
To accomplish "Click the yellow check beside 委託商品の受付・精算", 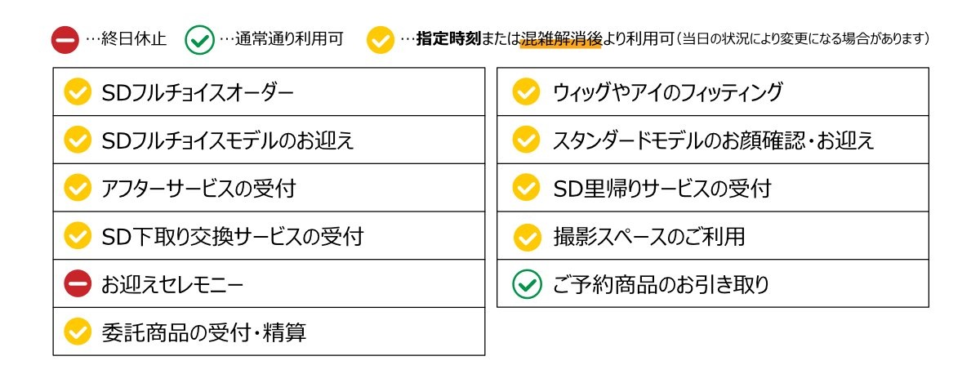I will (78, 332).
